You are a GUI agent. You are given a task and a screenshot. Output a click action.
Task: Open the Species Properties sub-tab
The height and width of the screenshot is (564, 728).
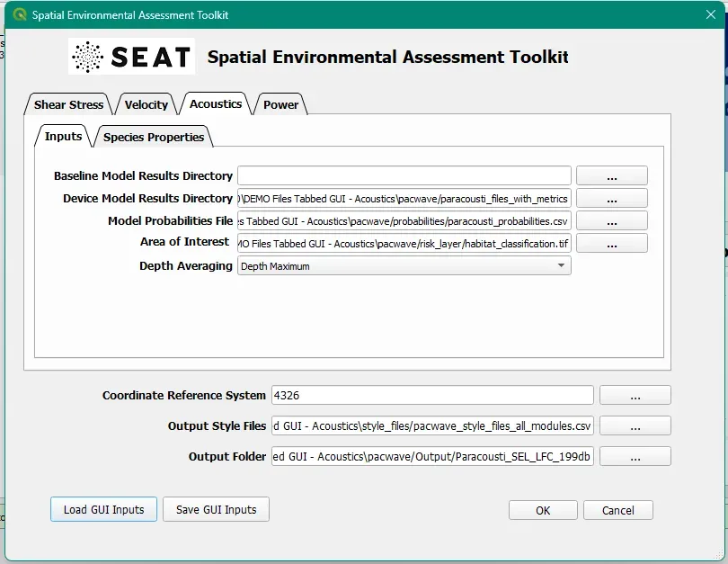(154, 137)
